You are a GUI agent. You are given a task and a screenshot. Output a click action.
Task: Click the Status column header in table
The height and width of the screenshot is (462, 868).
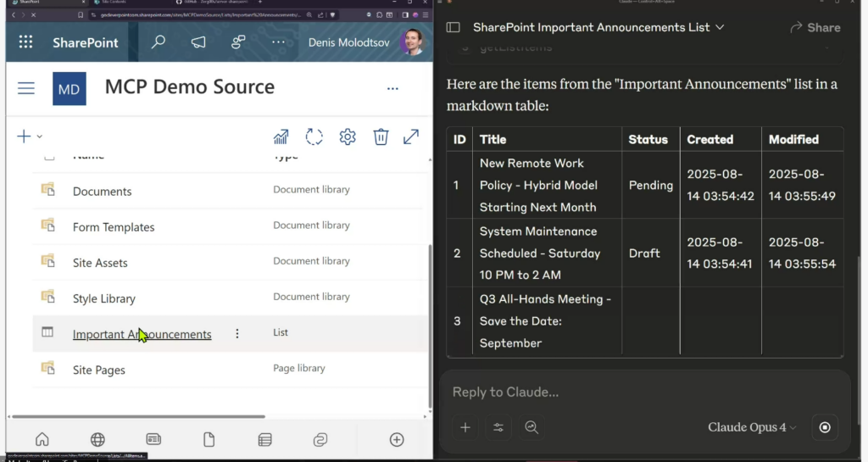(x=648, y=139)
